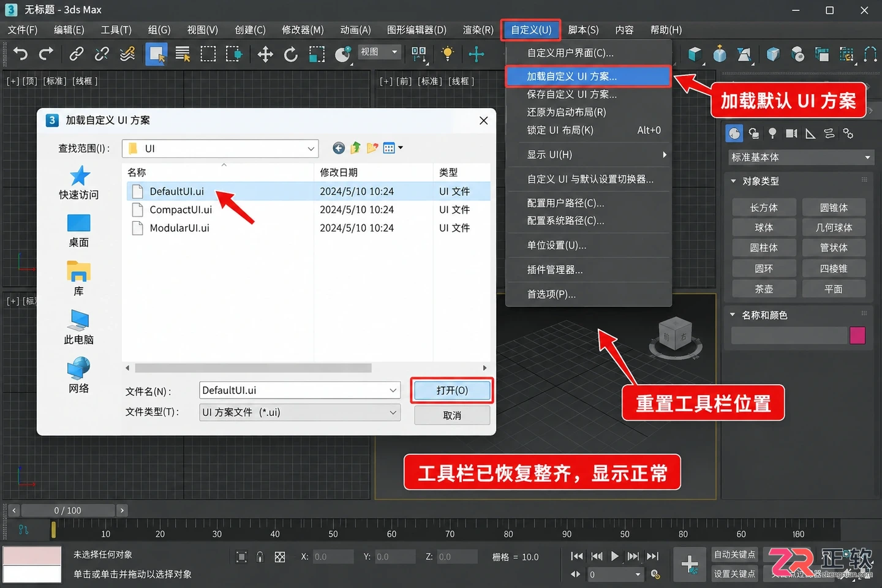Toggle Set Key mode button
Image resolution: width=882 pixels, height=588 pixels.
[735, 574]
